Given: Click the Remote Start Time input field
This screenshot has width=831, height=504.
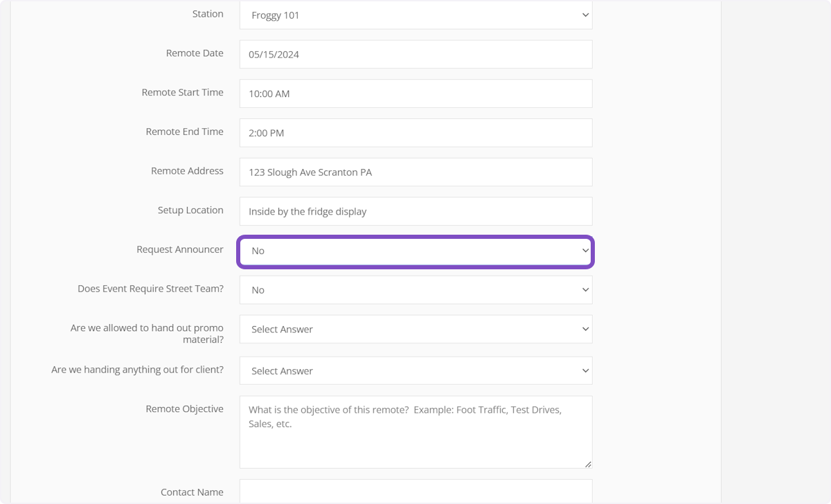Looking at the screenshot, I should [415, 93].
